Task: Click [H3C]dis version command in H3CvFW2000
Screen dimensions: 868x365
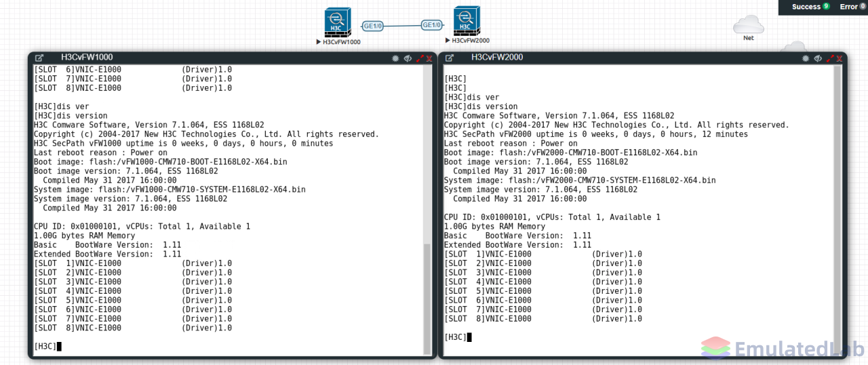Action: point(481,107)
